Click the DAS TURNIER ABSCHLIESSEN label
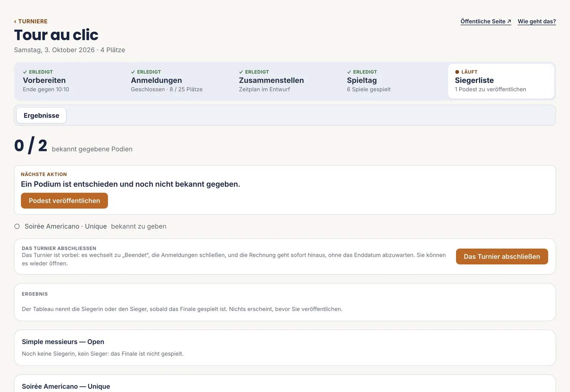The height and width of the screenshot is (392, 570). [x=59, y=248]
